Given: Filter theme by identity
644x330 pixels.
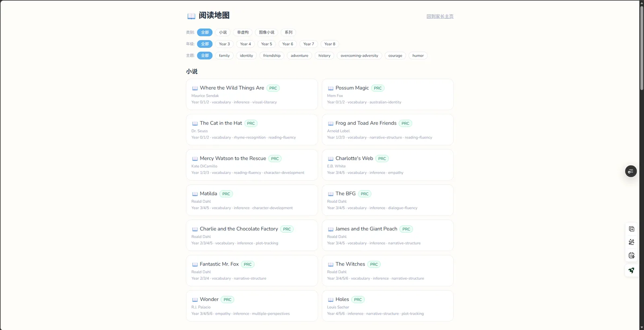Looking at the screenshot, I should [246, 56].
